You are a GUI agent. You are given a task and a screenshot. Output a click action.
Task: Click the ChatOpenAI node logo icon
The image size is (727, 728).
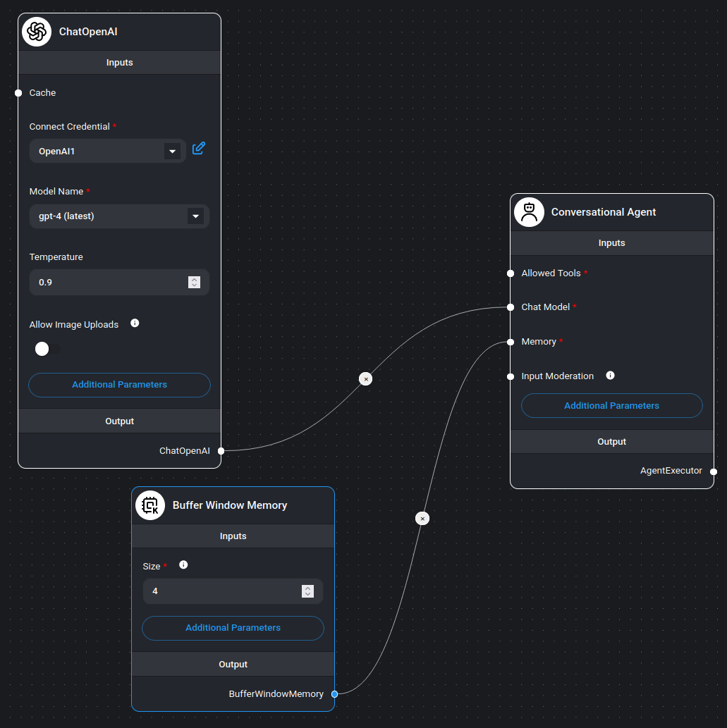tap(37, 32)
